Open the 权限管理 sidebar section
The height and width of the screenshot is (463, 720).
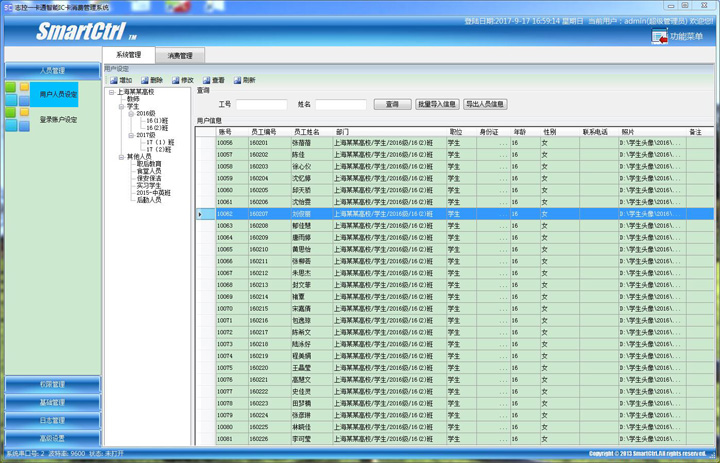[52, 385]
